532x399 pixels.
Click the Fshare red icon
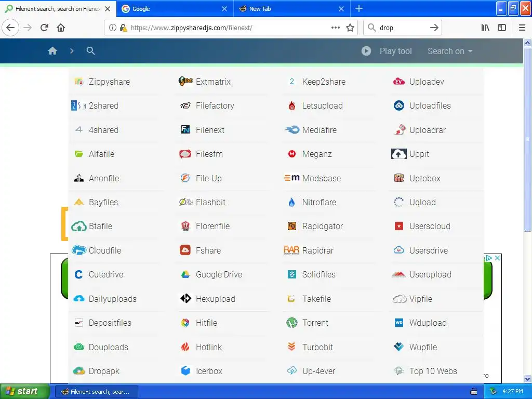pos(185,250)
